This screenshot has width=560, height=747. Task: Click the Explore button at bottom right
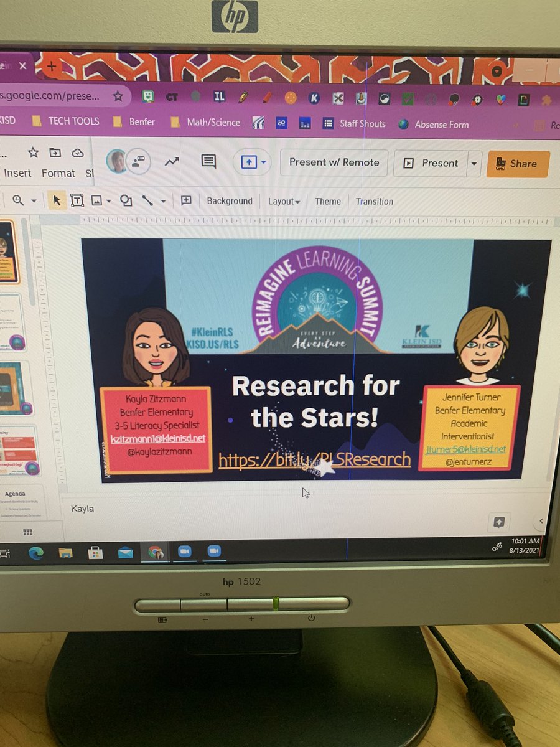pyautogui.click(x=500, y=522)
